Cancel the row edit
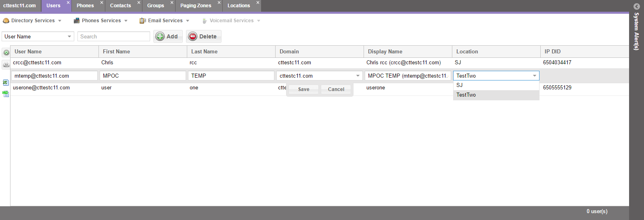Image resolution: width=644 pixels, height=220 pixels. (x=336, y=89)
